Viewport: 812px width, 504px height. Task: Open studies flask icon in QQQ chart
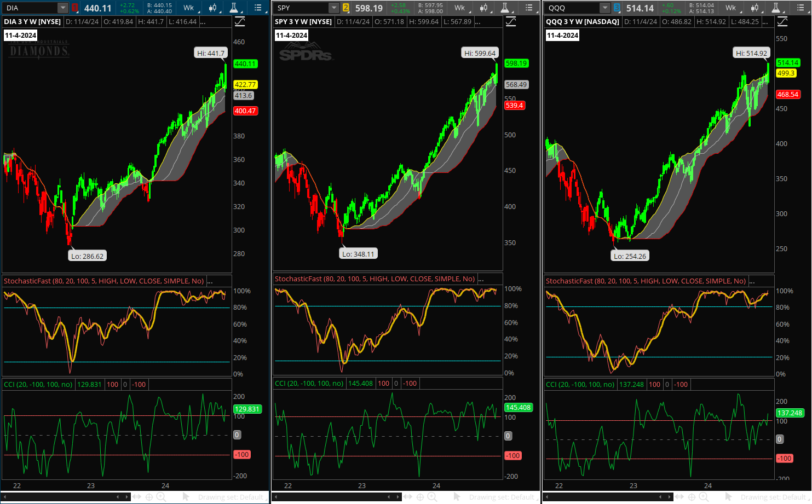(776, 8)
